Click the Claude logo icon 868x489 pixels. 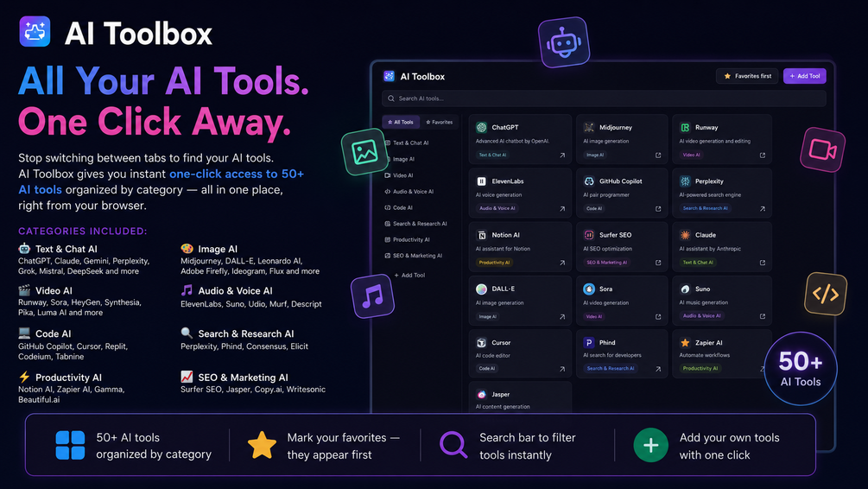point(685,235)
